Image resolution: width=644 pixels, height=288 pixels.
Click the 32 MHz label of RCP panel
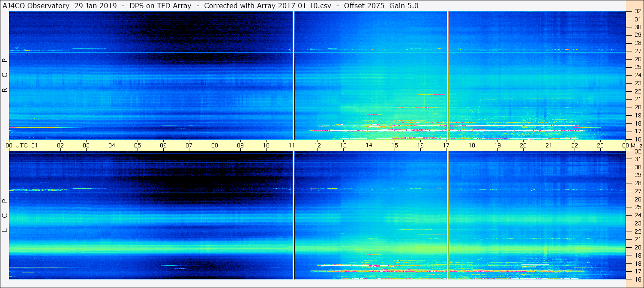pyautogui.click(x=638, y=11)
